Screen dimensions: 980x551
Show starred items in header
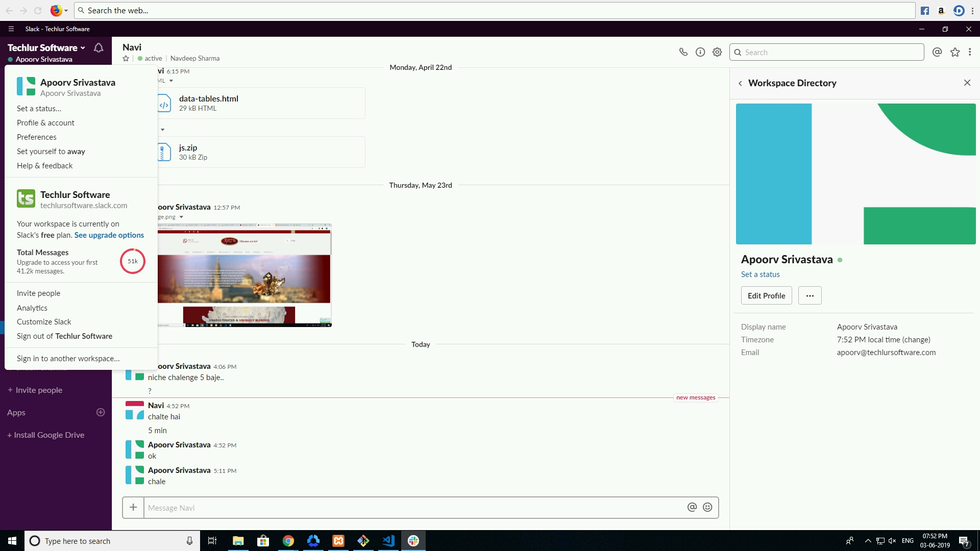point(954,52)
